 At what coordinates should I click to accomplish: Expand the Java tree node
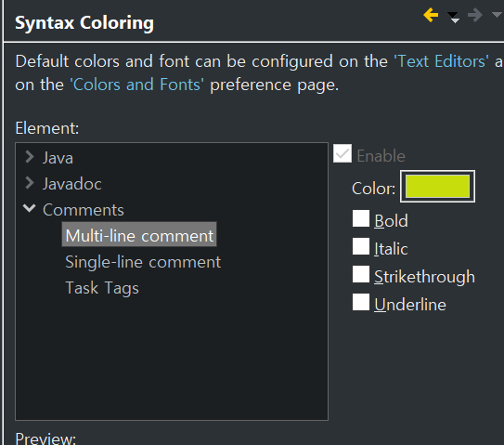[30, 157]
